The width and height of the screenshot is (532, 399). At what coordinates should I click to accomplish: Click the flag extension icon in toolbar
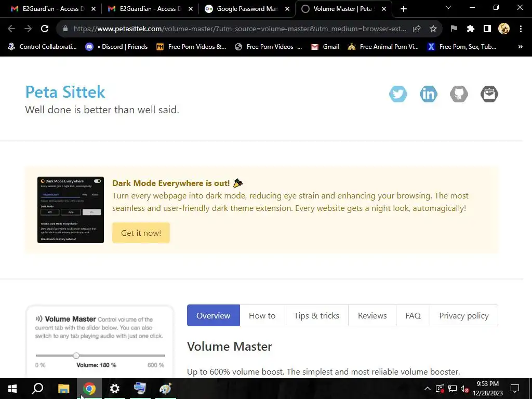pyautogui.click(x=454, y=29)
